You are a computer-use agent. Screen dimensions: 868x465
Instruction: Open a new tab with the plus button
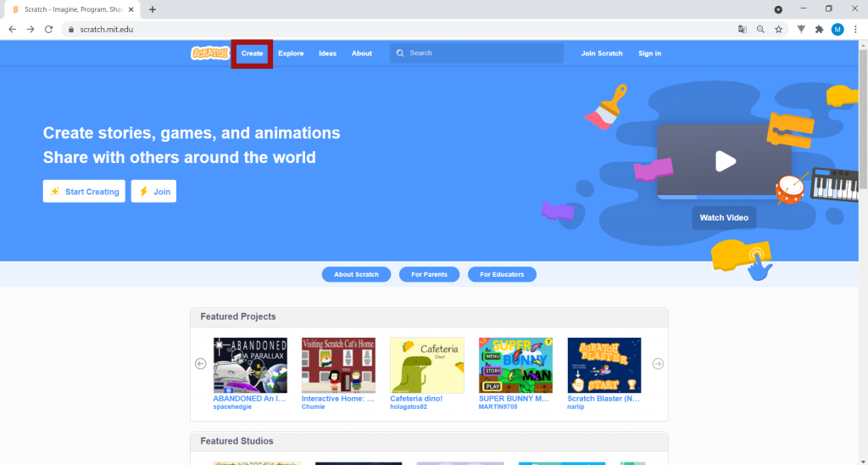click(x=153, y=9)
